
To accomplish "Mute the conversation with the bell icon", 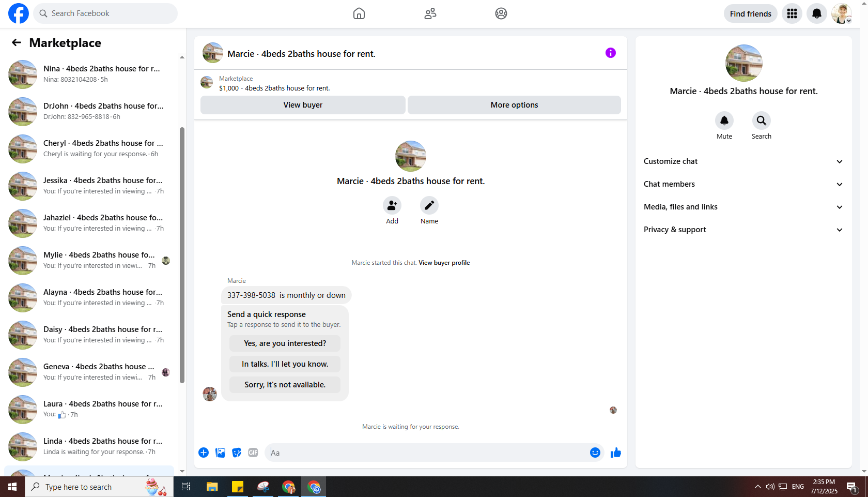I will click(724, 121).
